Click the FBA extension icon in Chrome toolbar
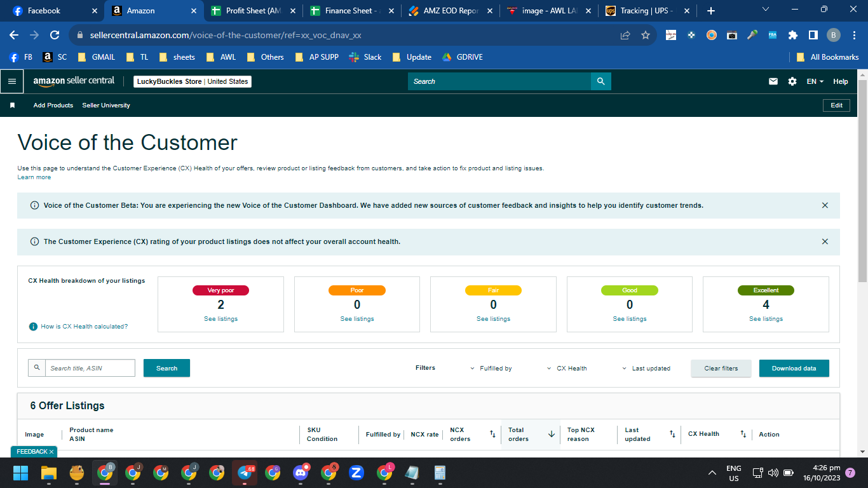The image size is (868, 488). [773, 35]
